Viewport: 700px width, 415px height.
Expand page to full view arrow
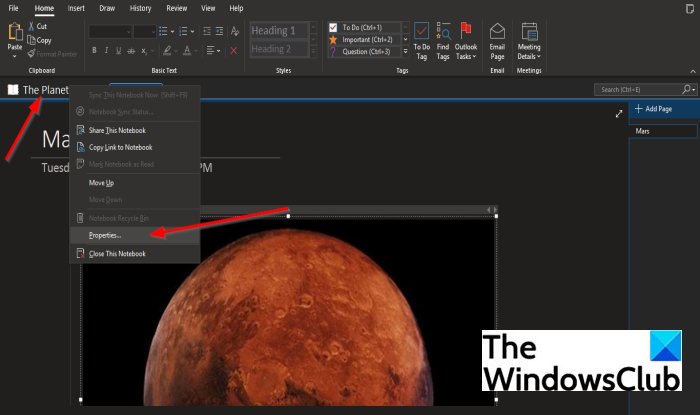(x=619, y=115)
